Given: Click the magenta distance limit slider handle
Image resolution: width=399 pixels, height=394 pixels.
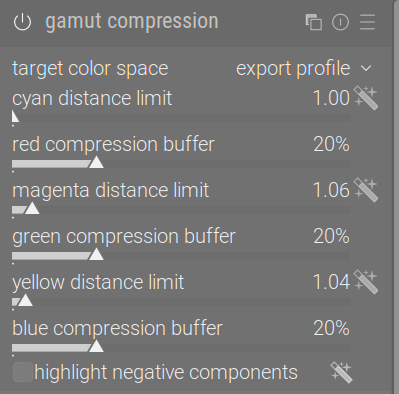Looking at the screenshot, I should pyautogui.click(x=32, y=208).
